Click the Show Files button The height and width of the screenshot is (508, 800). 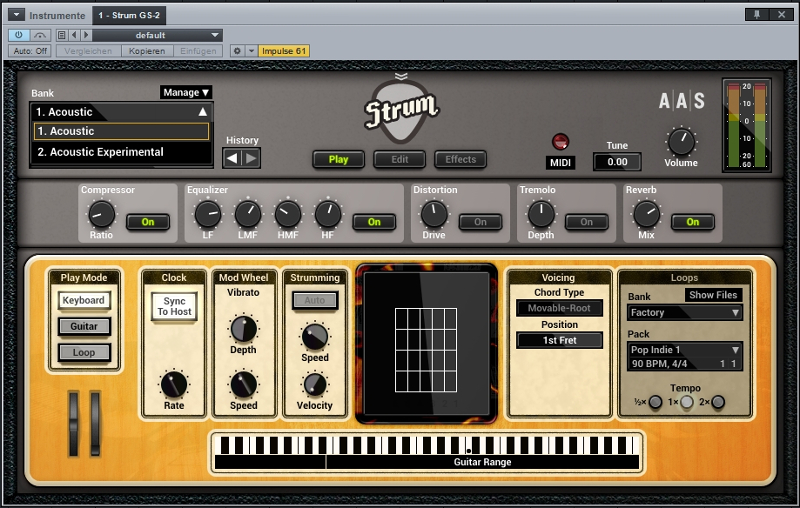coord(713,295)
